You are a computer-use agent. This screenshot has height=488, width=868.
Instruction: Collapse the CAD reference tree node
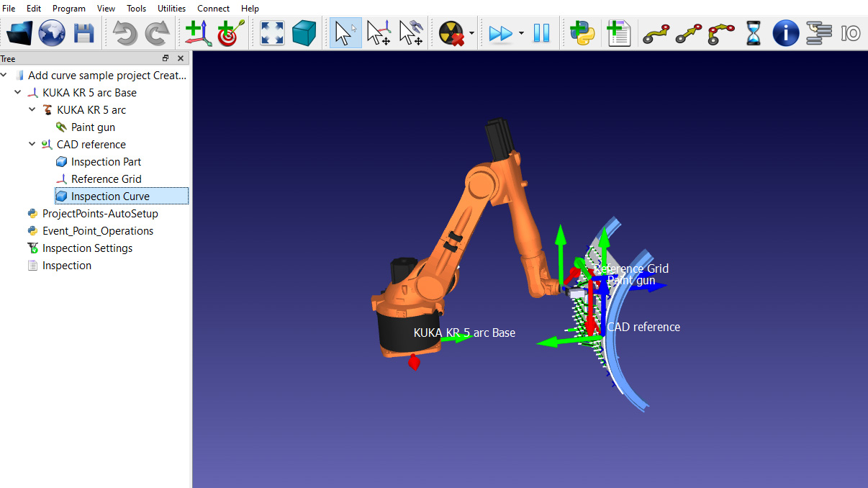[x=32, y=145]
